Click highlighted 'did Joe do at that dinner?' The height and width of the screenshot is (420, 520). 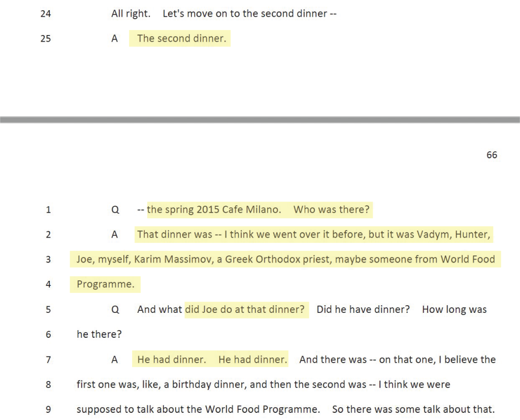[245, 309]
